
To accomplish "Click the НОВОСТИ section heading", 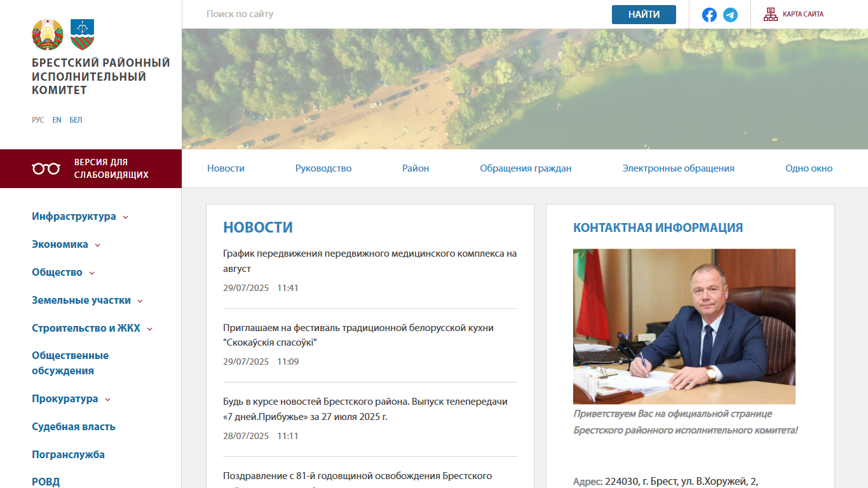I will click(x=258, y=227).
